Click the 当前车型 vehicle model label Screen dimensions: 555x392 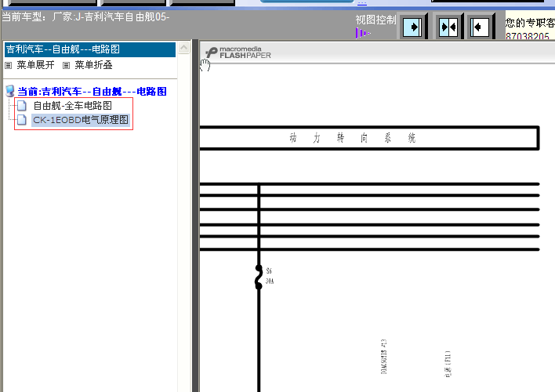tap(85, 16)
